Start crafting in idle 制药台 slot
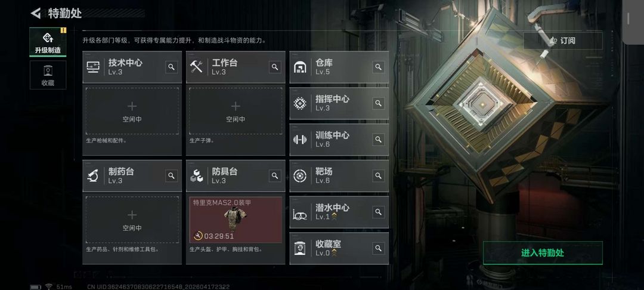Screen dimensions: 644x290 (x=132, y=220)
